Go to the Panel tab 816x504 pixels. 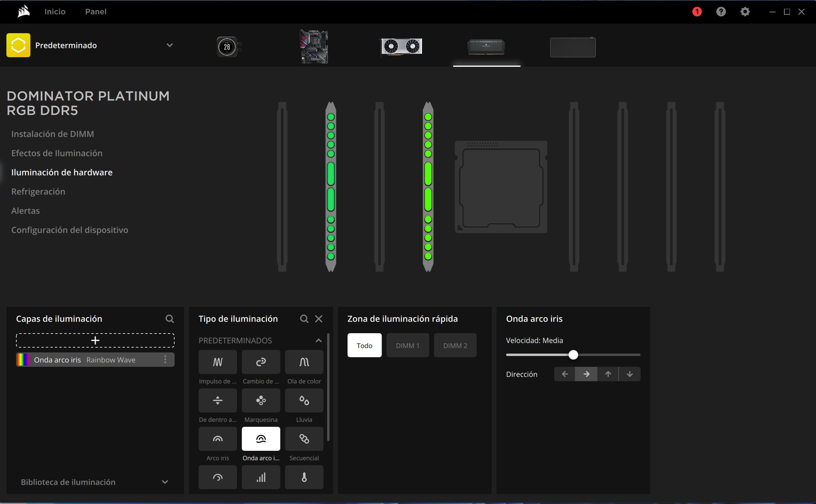(x=96, y=12)
